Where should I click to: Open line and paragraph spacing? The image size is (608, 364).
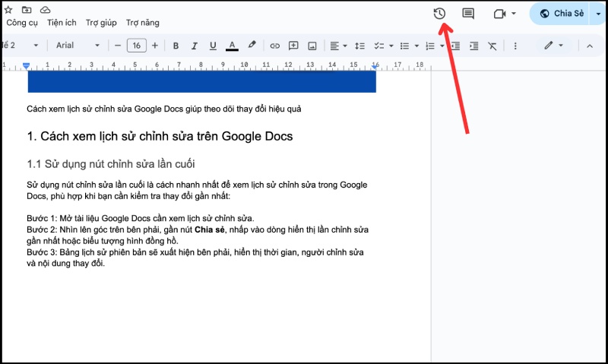pos(359,46)
